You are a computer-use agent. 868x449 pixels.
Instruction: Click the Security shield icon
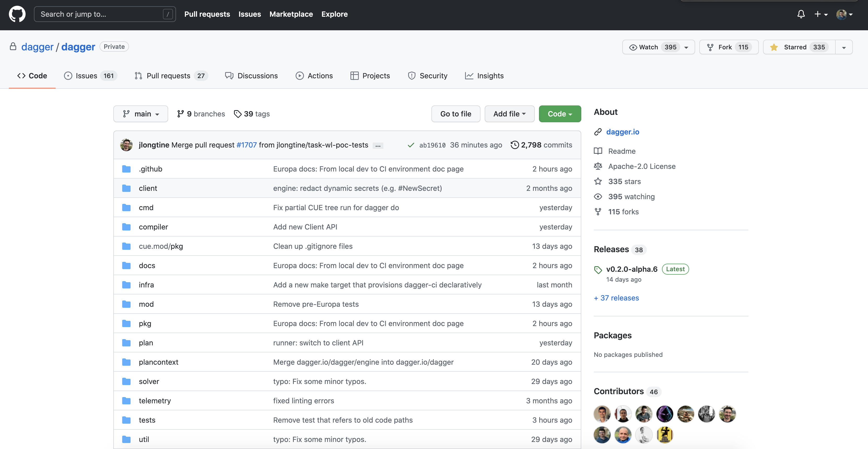coord(412,76)
